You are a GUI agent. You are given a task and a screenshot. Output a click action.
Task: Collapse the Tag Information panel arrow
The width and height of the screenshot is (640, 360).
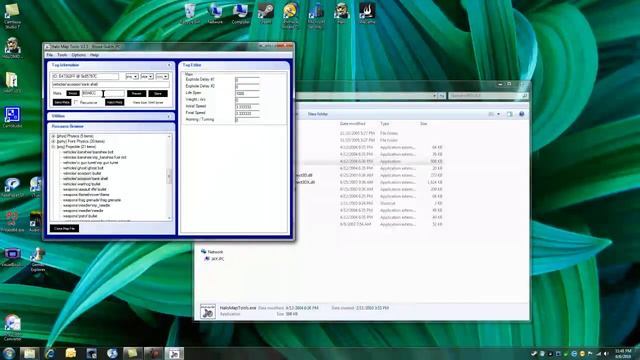click(169, 65)
